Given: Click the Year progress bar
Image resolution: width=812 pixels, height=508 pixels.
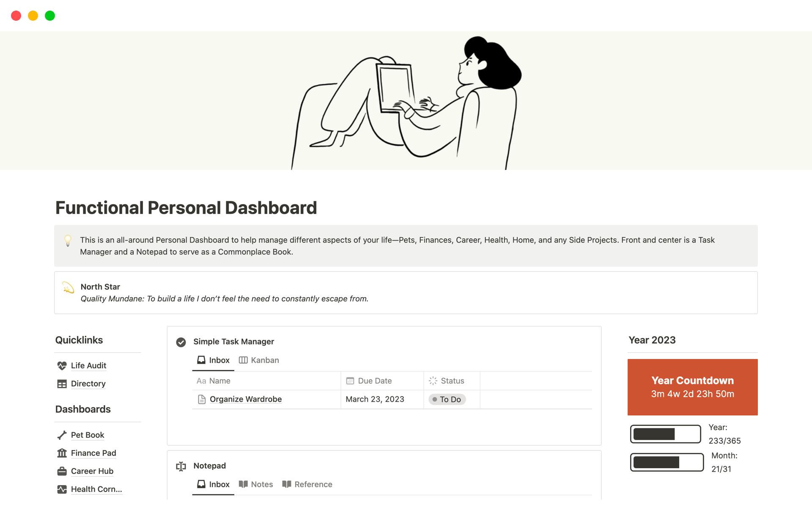Looking at the screenshot, I should point(665,433).
